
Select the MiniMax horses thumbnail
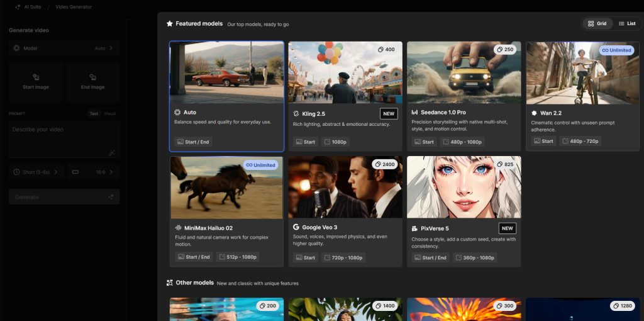(226, 188)
